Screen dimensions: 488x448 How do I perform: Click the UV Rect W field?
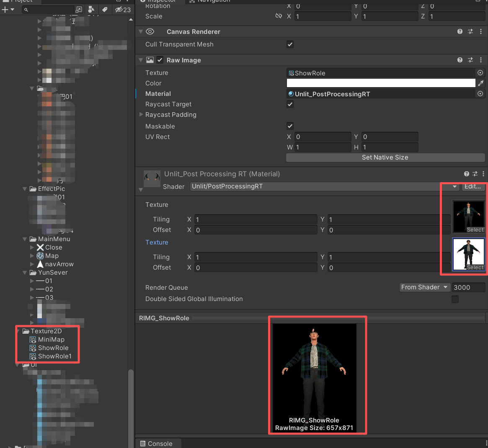coord(323,147)
